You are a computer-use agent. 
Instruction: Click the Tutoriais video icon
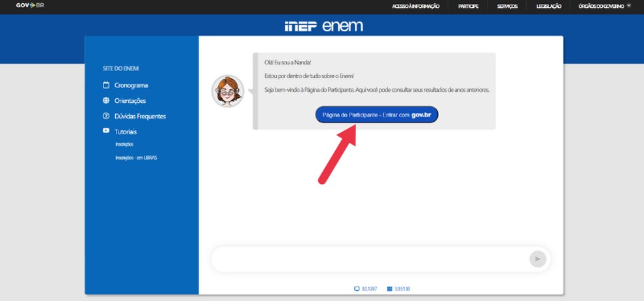click(x=106, y=131)
